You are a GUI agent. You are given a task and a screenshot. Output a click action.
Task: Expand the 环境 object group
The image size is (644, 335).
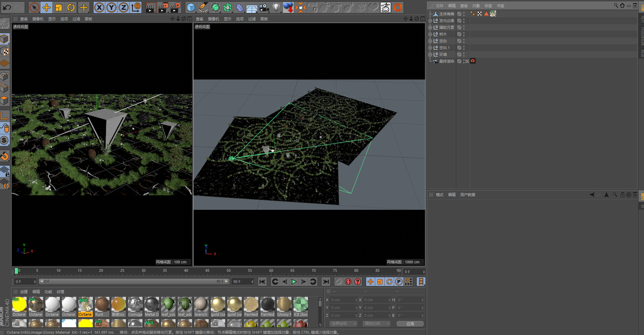pos(430,54)
